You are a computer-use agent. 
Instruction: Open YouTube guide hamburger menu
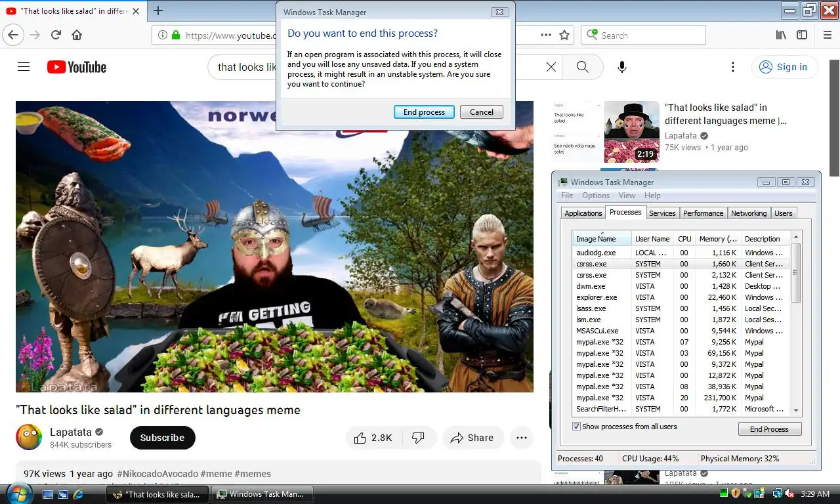tap(24, 67)
